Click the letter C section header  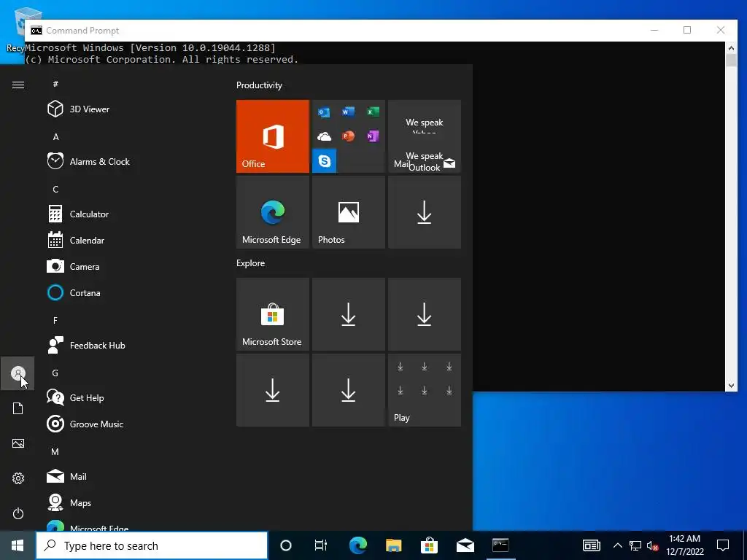55,189
